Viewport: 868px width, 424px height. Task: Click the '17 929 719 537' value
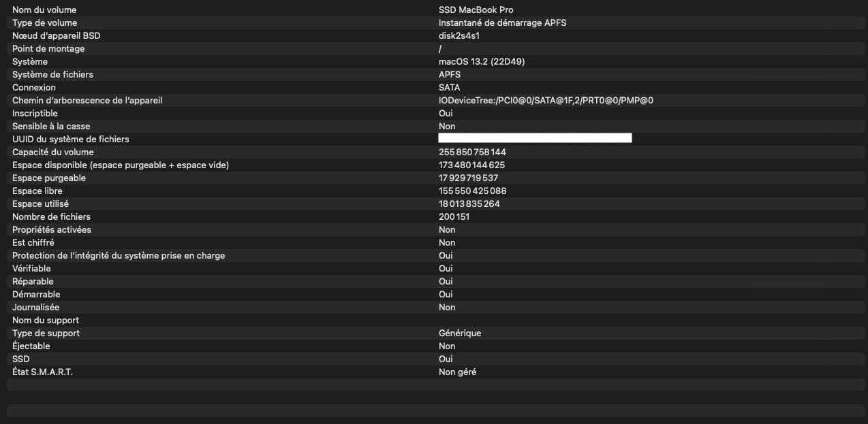click(x=468, y=178)
